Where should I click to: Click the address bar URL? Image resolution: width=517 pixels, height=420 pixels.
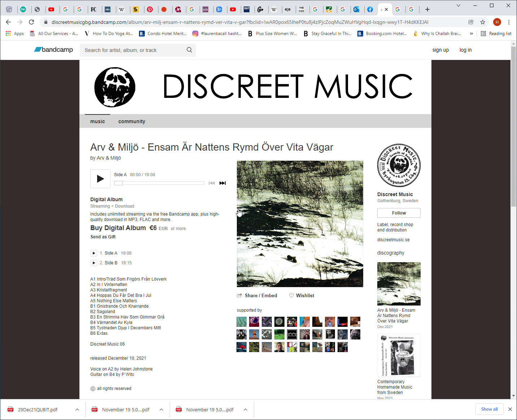240,22
